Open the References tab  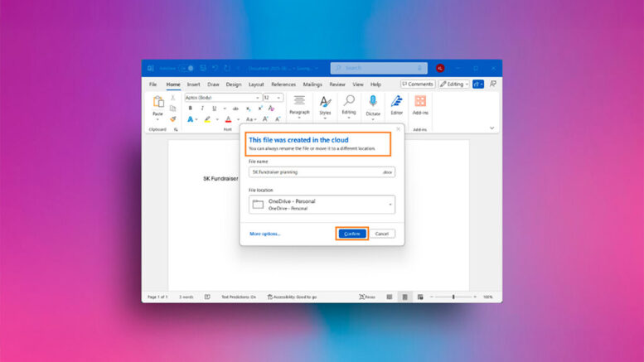[283, 84]
